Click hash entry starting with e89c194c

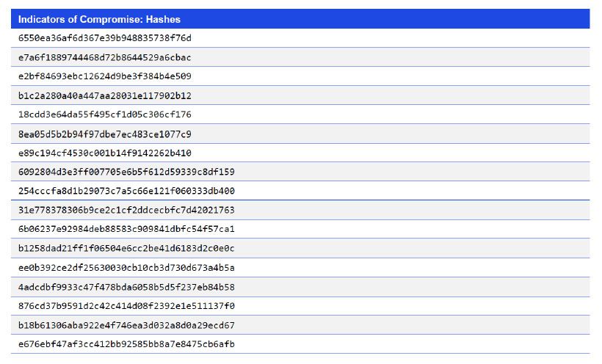[x=105, y=153]
